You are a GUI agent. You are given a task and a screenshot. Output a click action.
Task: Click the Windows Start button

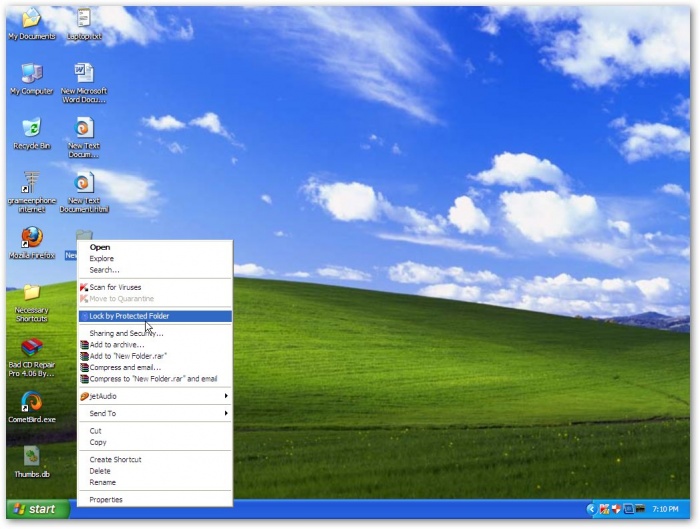click(x=36, y=509)
